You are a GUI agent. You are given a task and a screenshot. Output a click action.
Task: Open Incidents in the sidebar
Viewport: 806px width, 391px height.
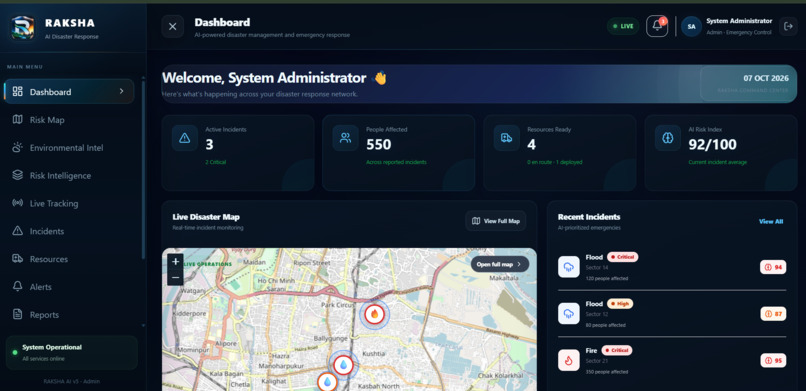[x=69, y=231]
